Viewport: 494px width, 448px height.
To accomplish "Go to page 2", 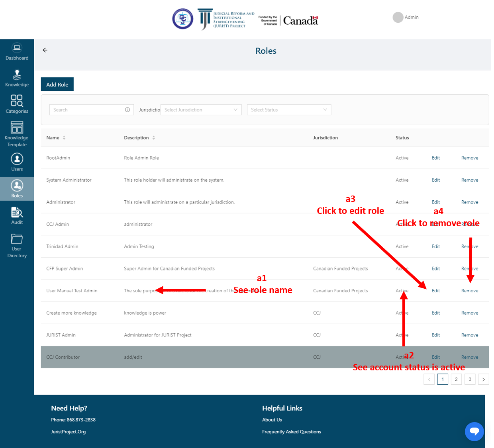I will [456, 379].
